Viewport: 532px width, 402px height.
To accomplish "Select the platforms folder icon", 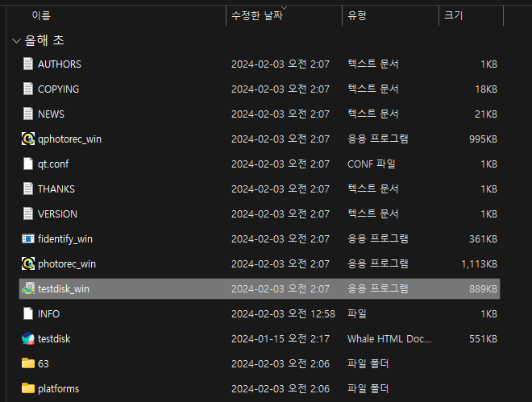I will 28,388.
